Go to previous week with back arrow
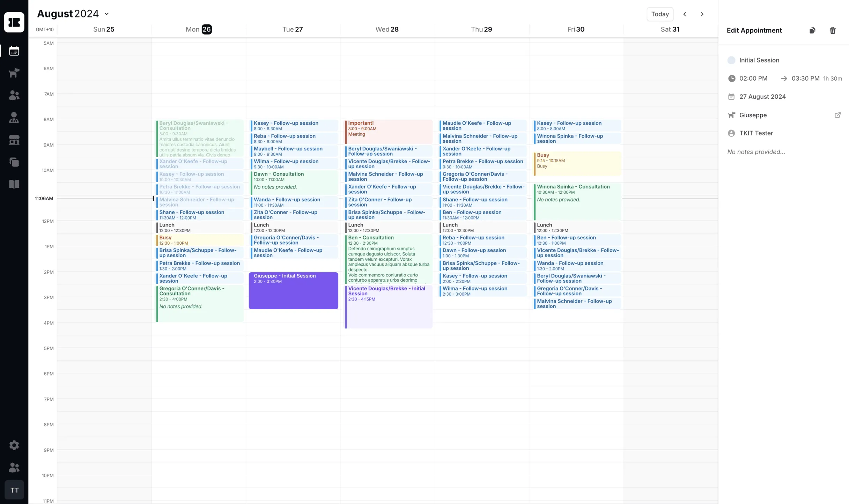This screenshot has height=504, width=849. tap(685, 14)
